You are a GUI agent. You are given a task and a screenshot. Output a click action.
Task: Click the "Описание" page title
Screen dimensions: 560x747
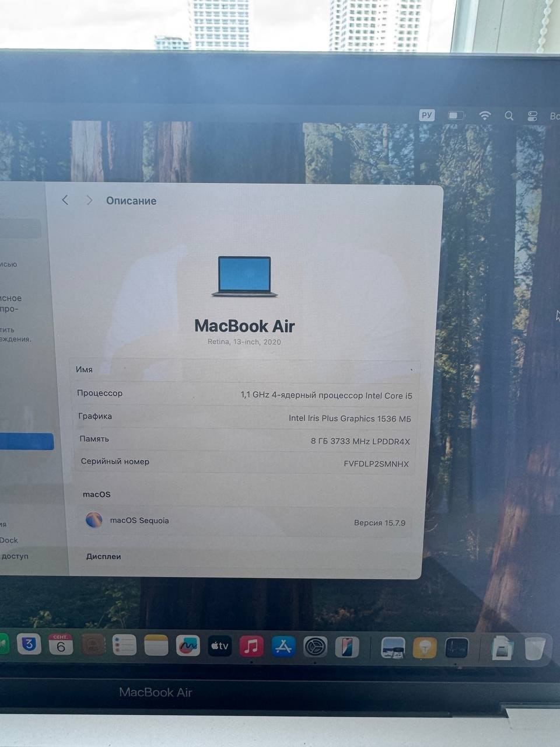tap(131, 201)
